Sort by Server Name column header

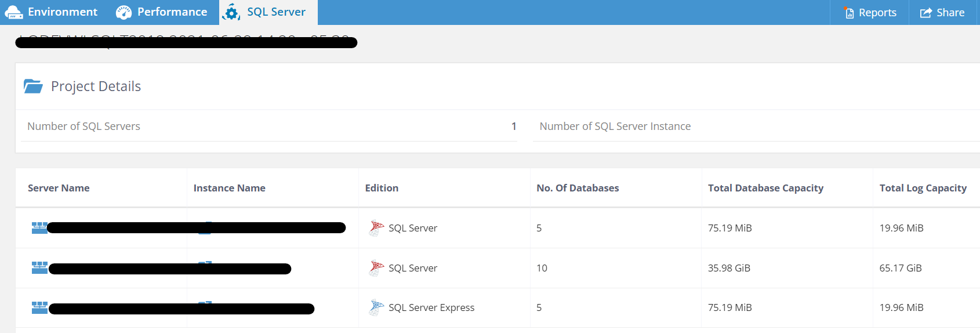pos(59,188)
